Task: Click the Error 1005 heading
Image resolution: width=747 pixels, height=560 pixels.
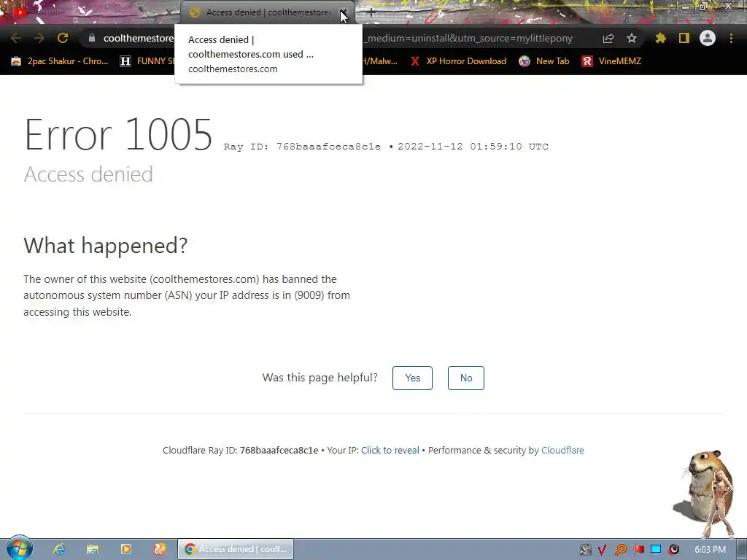Action: [118, 135]
